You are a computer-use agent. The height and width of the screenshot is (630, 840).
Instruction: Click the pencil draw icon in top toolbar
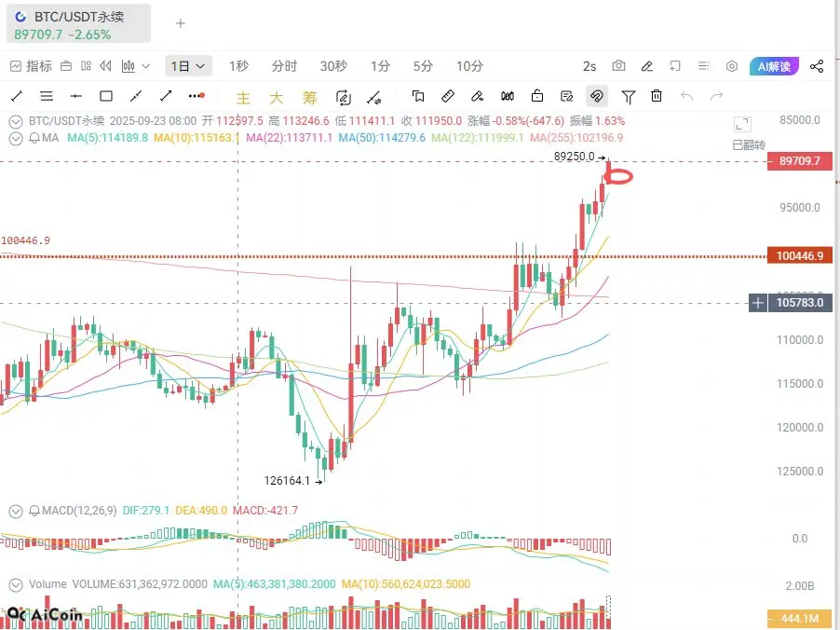[647, 66]
